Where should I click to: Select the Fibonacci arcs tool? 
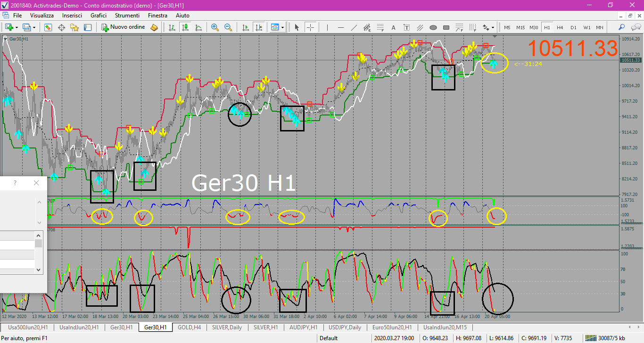click(460, 27)
